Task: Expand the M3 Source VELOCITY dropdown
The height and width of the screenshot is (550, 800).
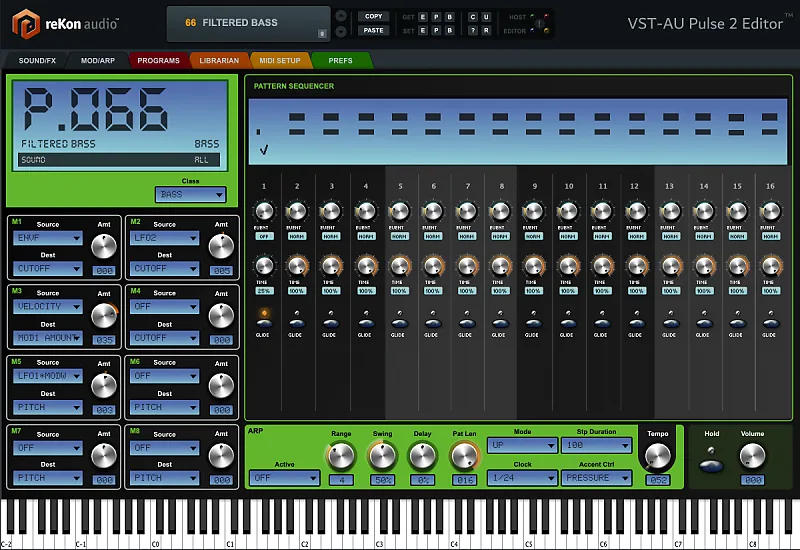Action: click(x=48, y=307)
